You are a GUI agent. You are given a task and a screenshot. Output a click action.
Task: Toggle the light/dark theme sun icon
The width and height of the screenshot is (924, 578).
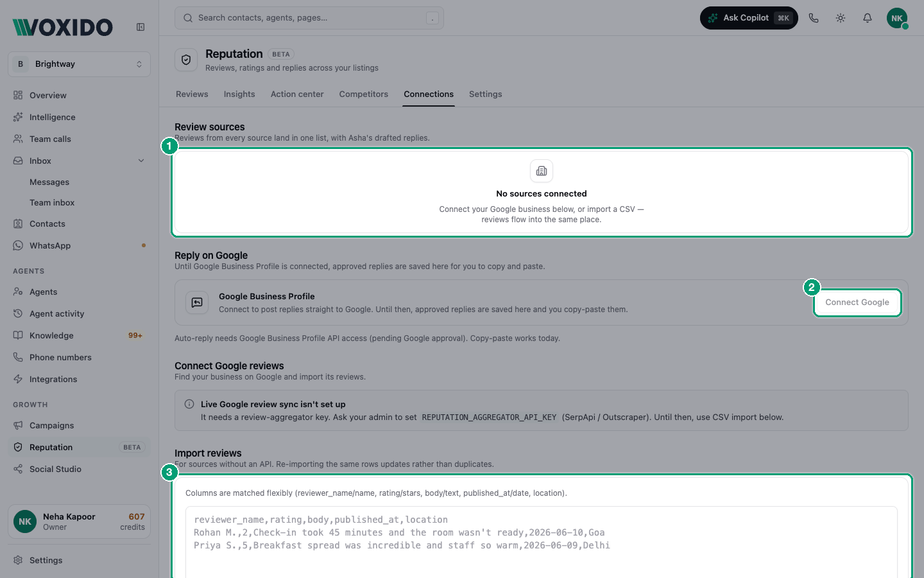click(x=841, y=18)
